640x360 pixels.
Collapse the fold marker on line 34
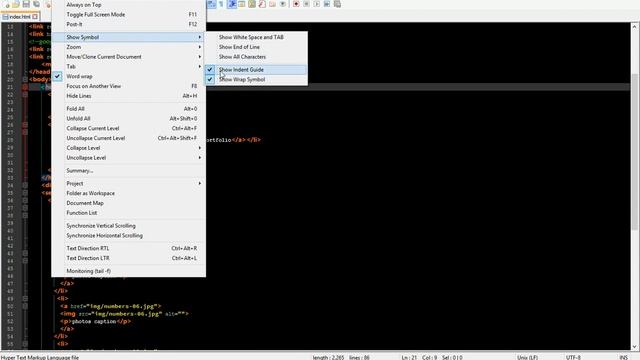pyautogui.click(x=25, y=185)
